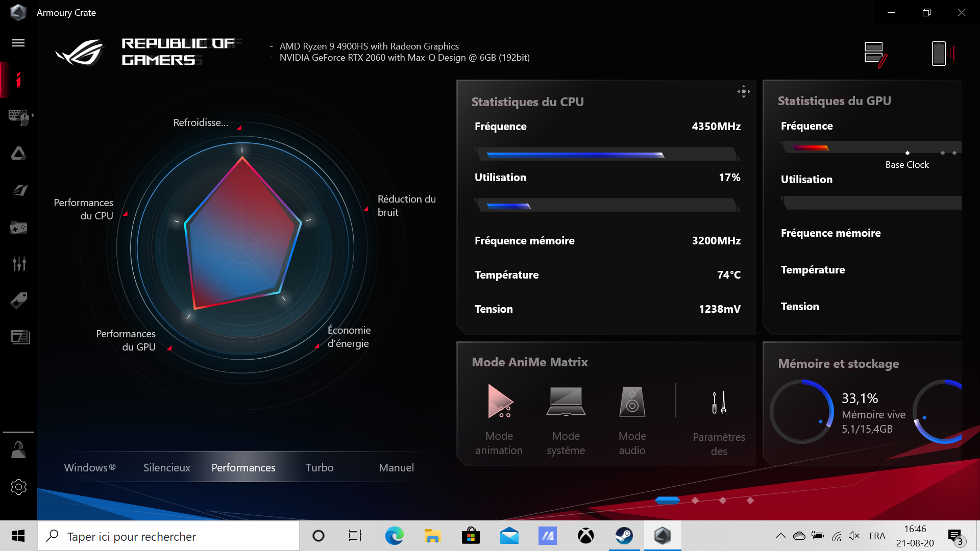Click the Refroidisse... radar chart label
Viewport: 980px width, 551px height.
pos(201,122)
